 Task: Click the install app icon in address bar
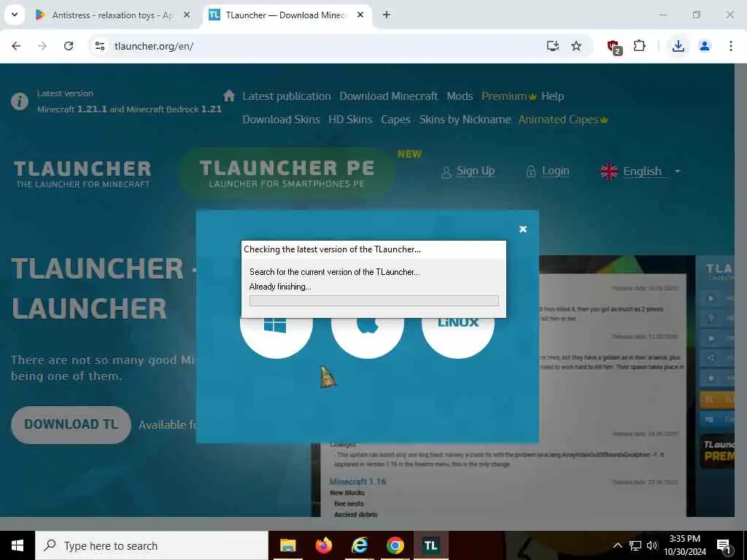(x=553, y=46)
